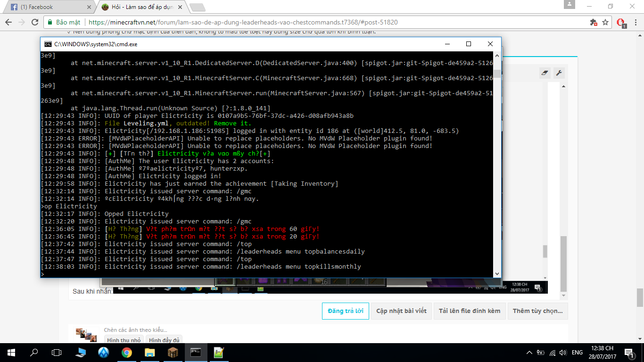Click the eraser icon in the forum editor

coord(545,73)
